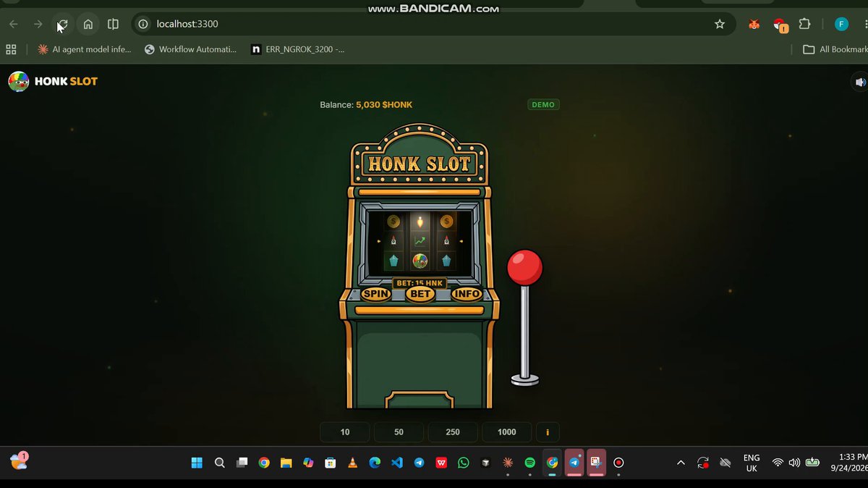Bookmark this page with the star icon
The height and width of the screenshot is (488, 868).
pos(720,24)
